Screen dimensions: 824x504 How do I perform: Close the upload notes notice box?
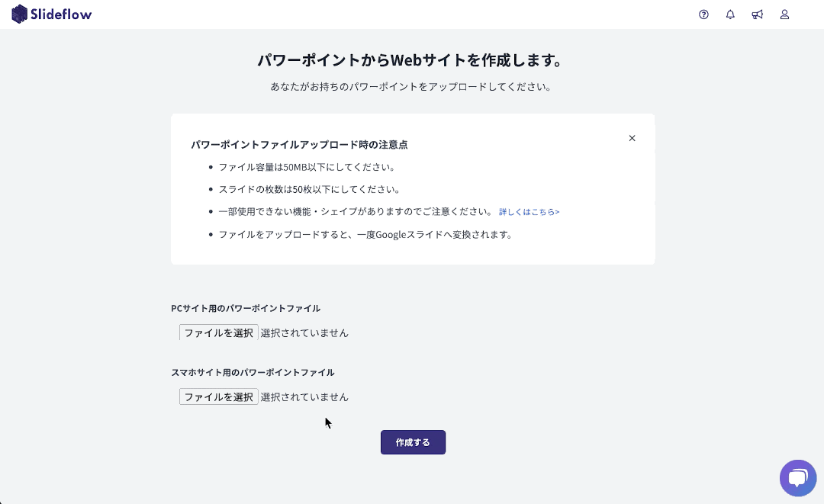click(x=632, y=138)
